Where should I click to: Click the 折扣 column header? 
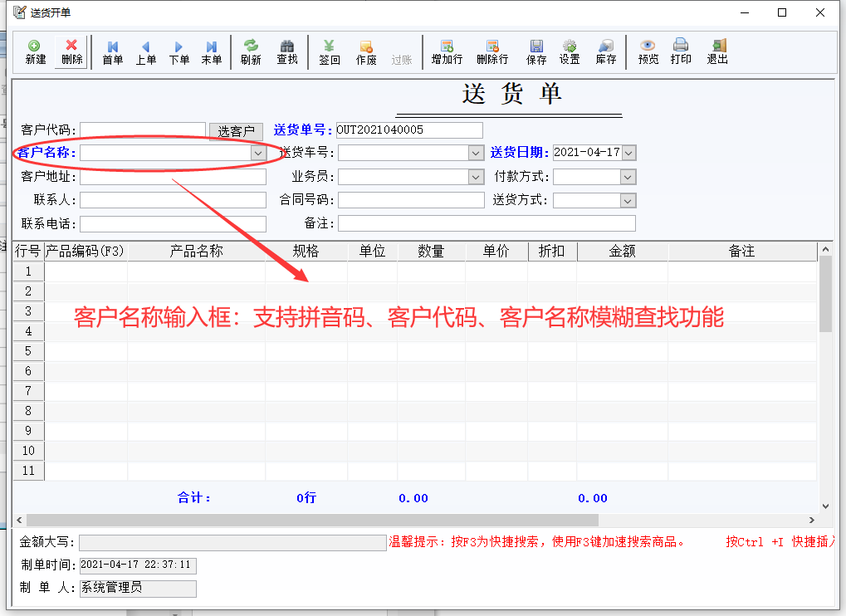pos(552,252)
